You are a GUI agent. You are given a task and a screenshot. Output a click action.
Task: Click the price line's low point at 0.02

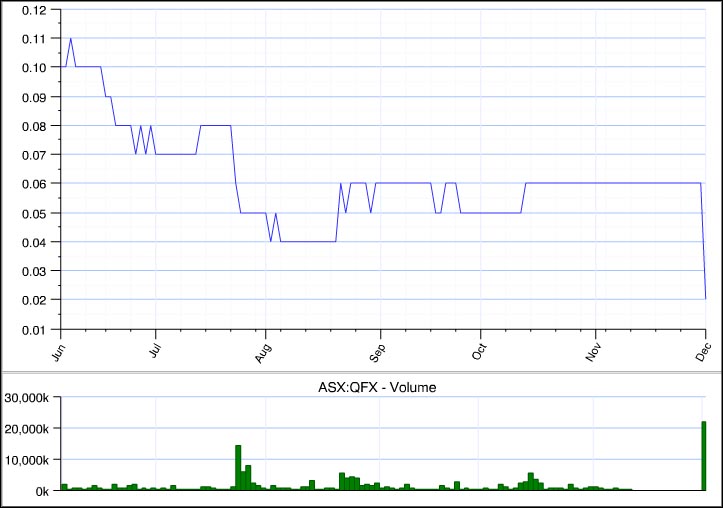pyautogui.click(x=705, y=298)
